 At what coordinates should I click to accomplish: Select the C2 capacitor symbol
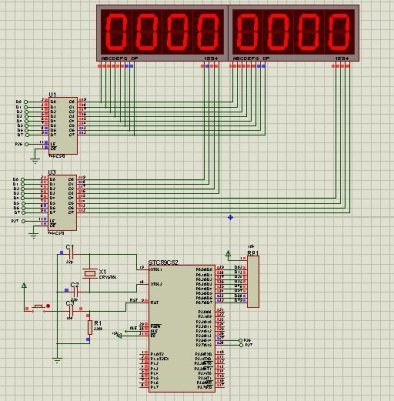coord(76,292)
